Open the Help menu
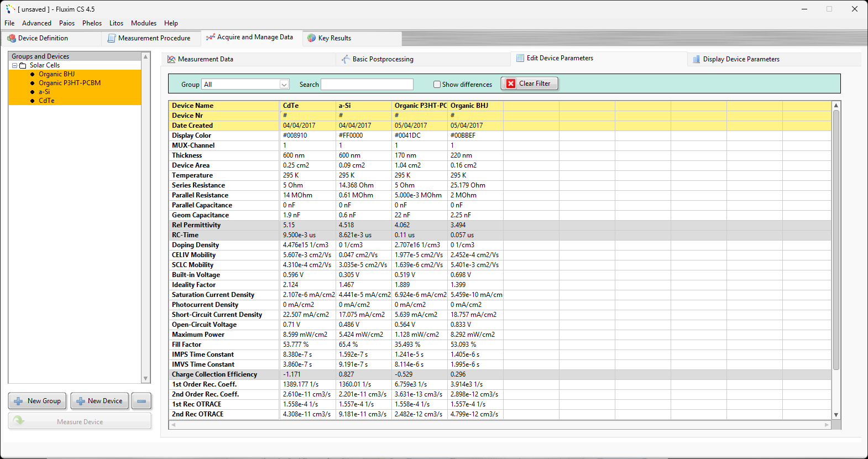868x459 pixels. [x=171, y=23]
